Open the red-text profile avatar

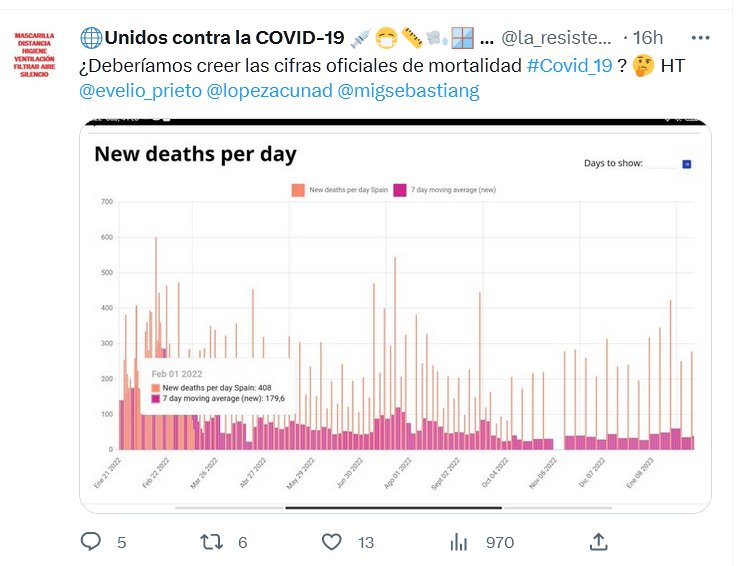coord(35,54)
